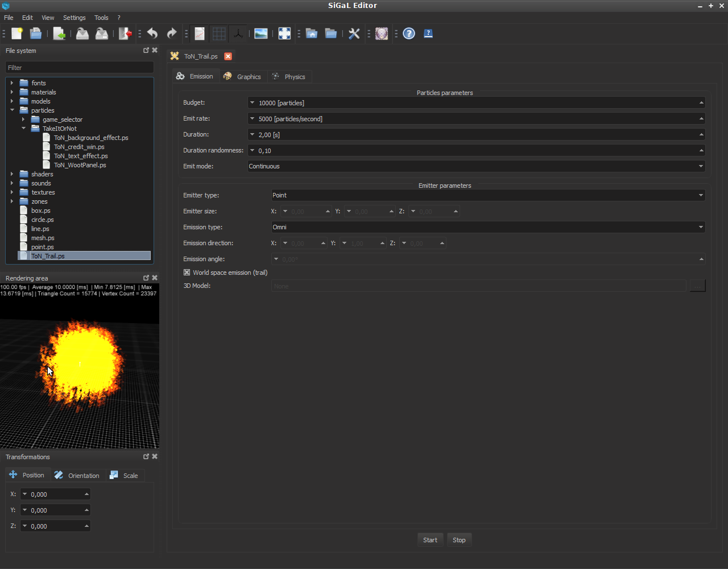
Task: Click the open file folder icon
Action: point(36,34)
